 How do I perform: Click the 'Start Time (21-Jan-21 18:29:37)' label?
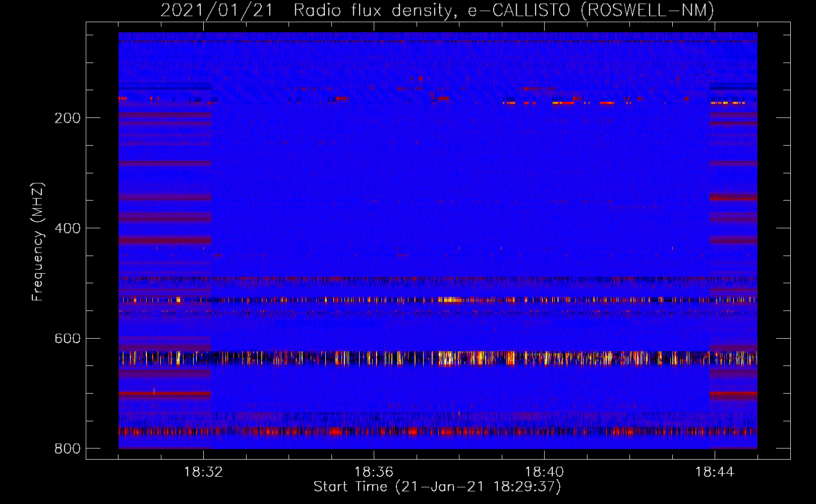(x=437, y=487)
